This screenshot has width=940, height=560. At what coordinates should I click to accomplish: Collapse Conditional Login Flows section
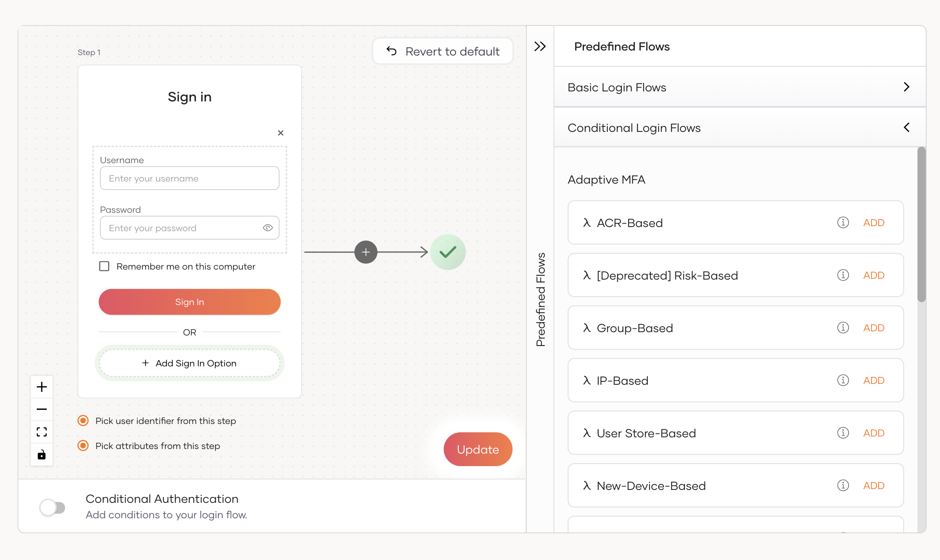(x=740, y=128)
